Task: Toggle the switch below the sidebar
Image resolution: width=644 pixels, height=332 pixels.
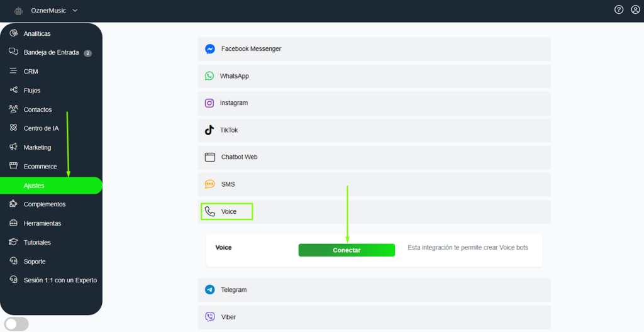Action: (x=15, y=324)
